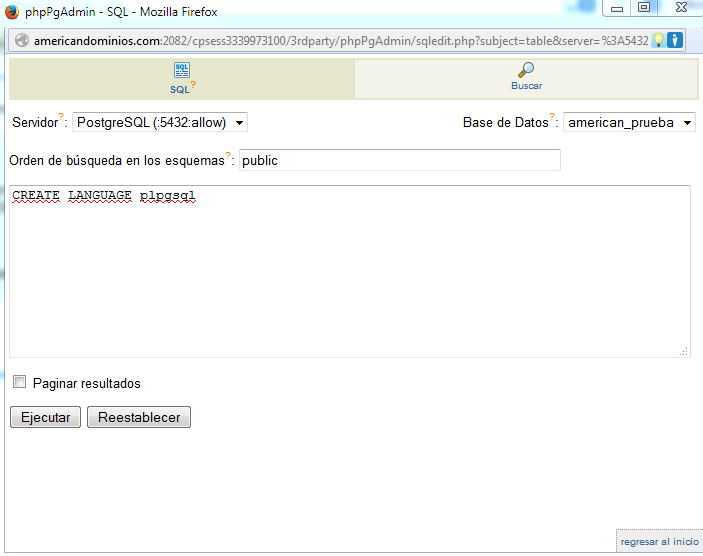The width and height of the screenshot is (703, 556).
Task: Click the Paginar resultados label
Action: click(87, 383)
